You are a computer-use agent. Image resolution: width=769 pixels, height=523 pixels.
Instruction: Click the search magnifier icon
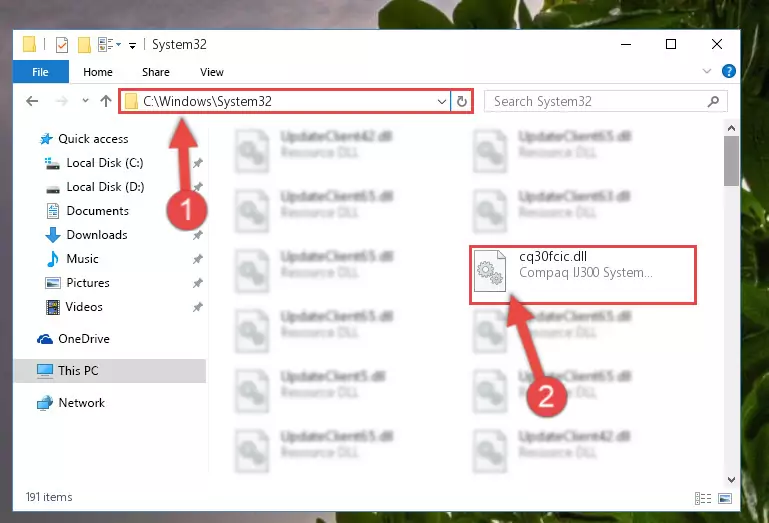coord(713,101)
